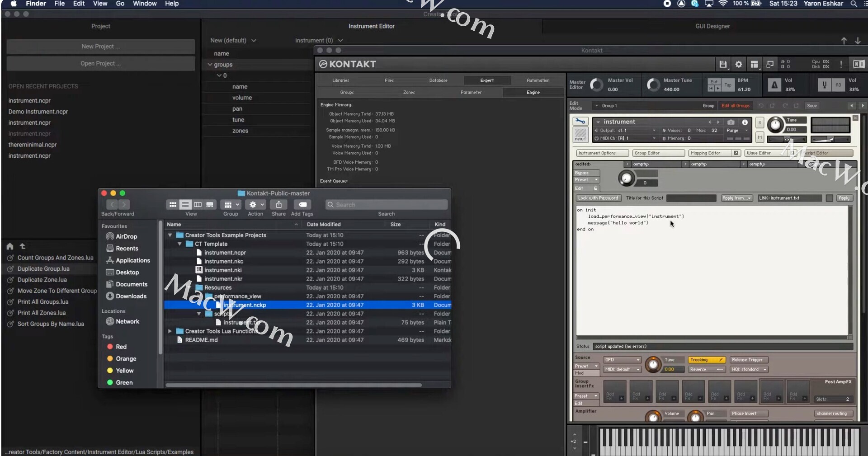Open the GUI Designer tab

712,26
